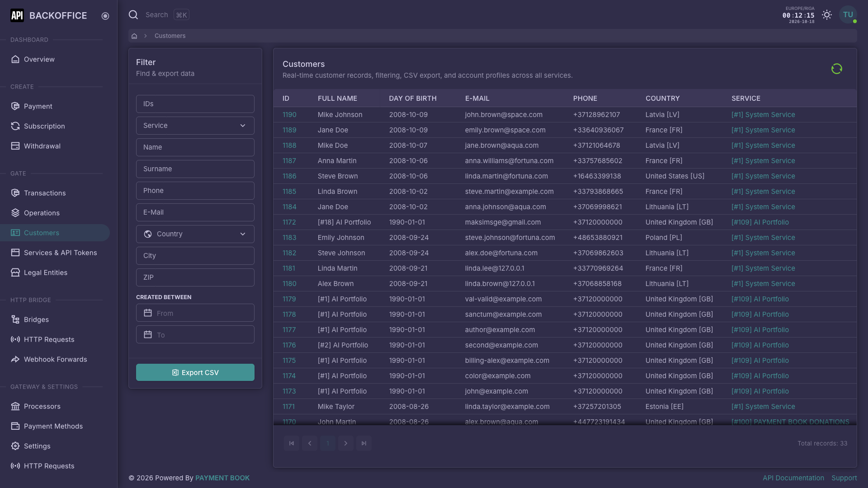Toggle light/dark theme sun icon
The width and height of the screenshot is (868, 488).
pos(827,15)
